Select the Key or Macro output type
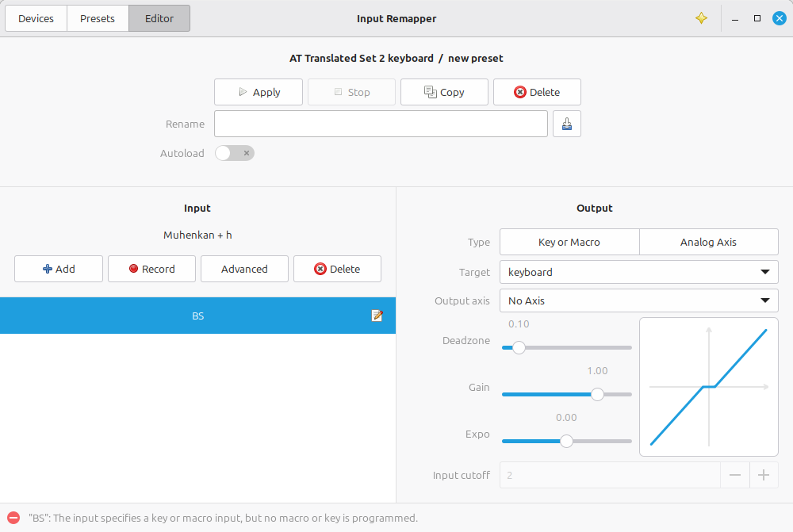 [x=569, y=242]
